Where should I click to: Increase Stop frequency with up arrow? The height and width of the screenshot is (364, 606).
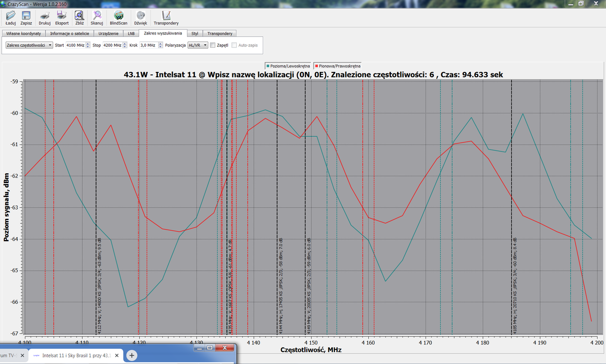(x=125, y=44)
